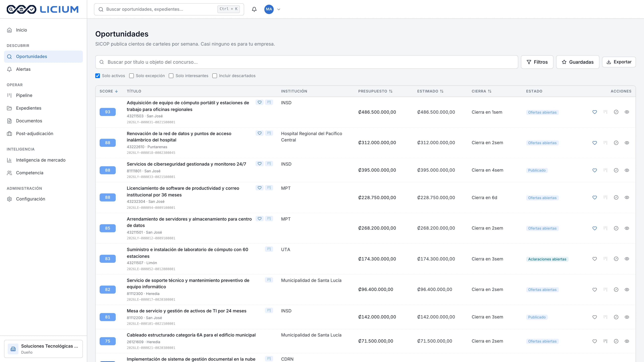The width and height of the screenshot is (644, 362).
Task: Open Inteligencia de mercado
Action: [43, 160]
